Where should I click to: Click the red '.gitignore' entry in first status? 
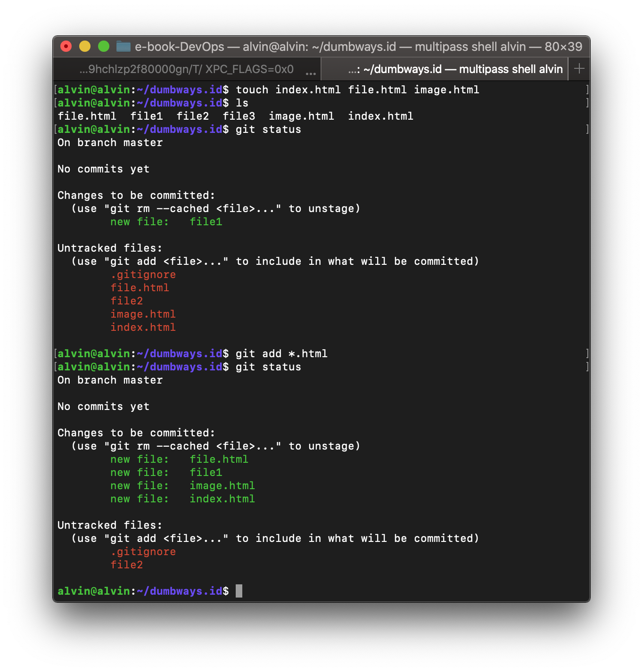tap(143, 274)
